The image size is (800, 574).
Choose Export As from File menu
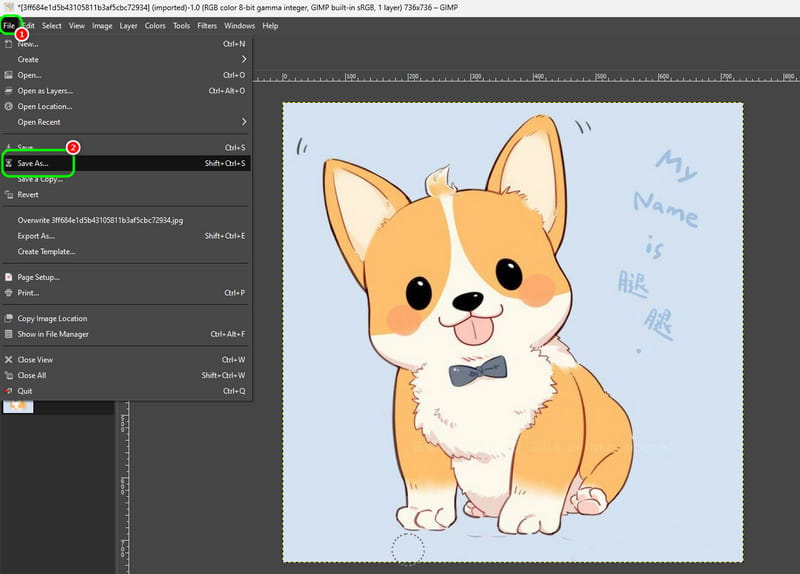coord(36,236)
